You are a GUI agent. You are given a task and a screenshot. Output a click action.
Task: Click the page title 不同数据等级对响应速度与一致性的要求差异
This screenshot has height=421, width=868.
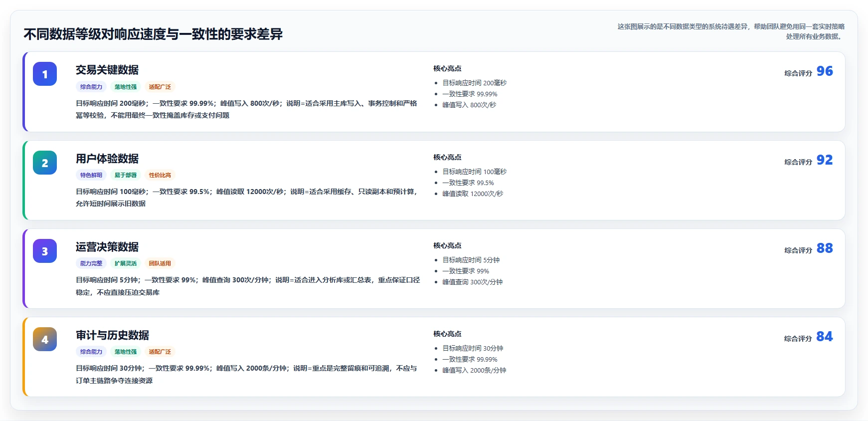(x=153, y=34)
